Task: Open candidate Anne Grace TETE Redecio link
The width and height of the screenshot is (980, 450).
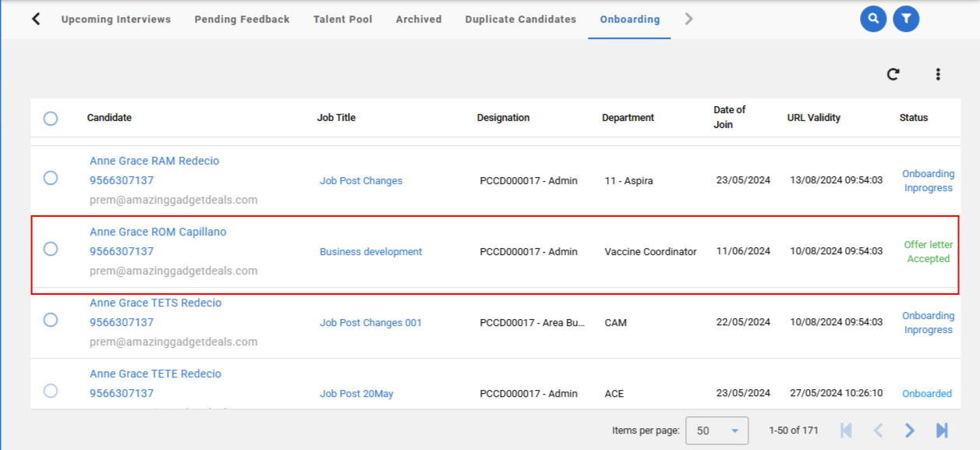Action: [155, 374]
